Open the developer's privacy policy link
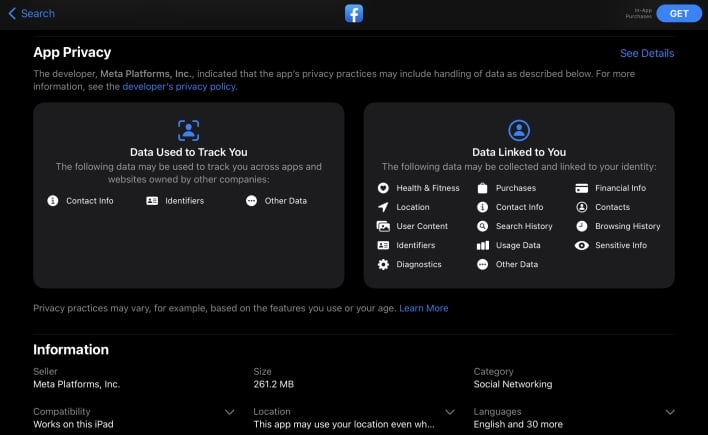The height and width of the screenshot is (435, 708). click(179, 86)
